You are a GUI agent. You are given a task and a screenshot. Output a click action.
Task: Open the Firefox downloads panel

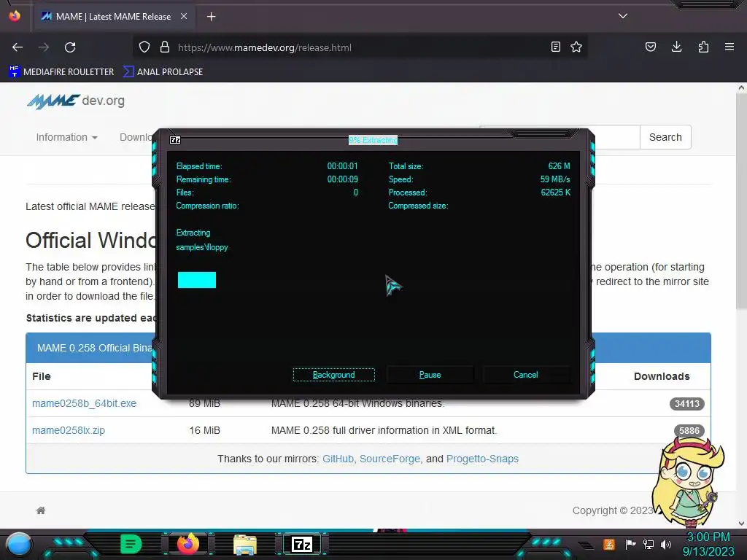pos(676,47)
